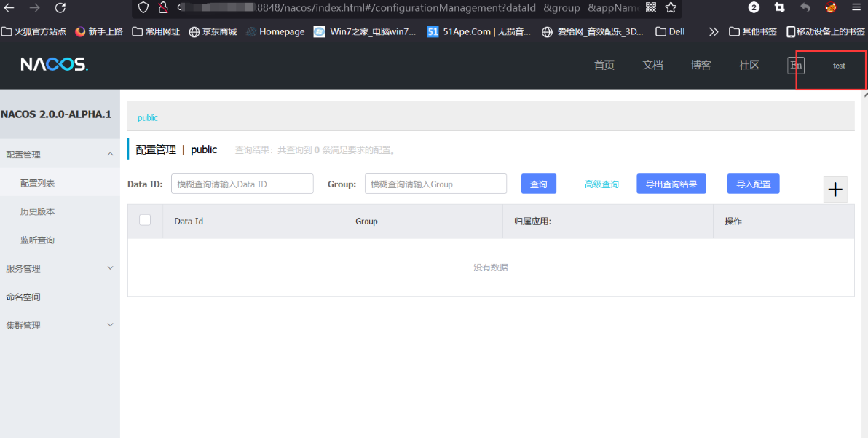Tick the select-all checkbox in table header
This screenshot has height=438, width=868.
[x=145, y=220]
